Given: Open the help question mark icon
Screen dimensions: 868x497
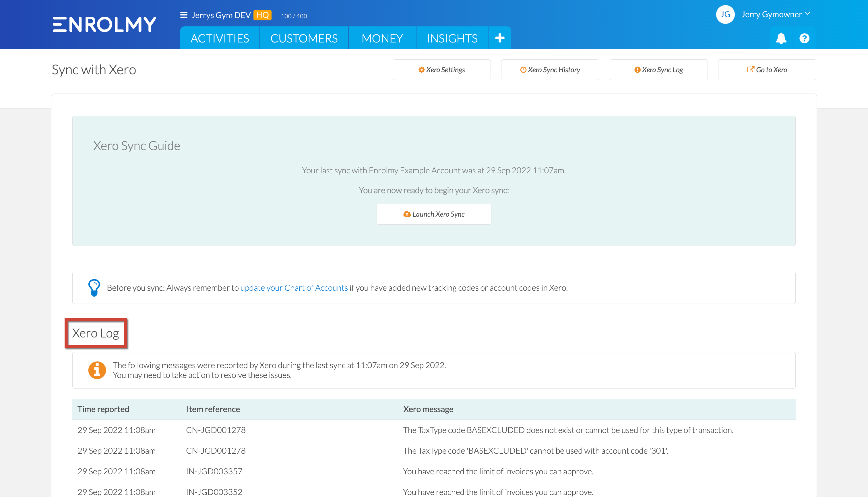Looking at the screenshot, I should point(804,38).
